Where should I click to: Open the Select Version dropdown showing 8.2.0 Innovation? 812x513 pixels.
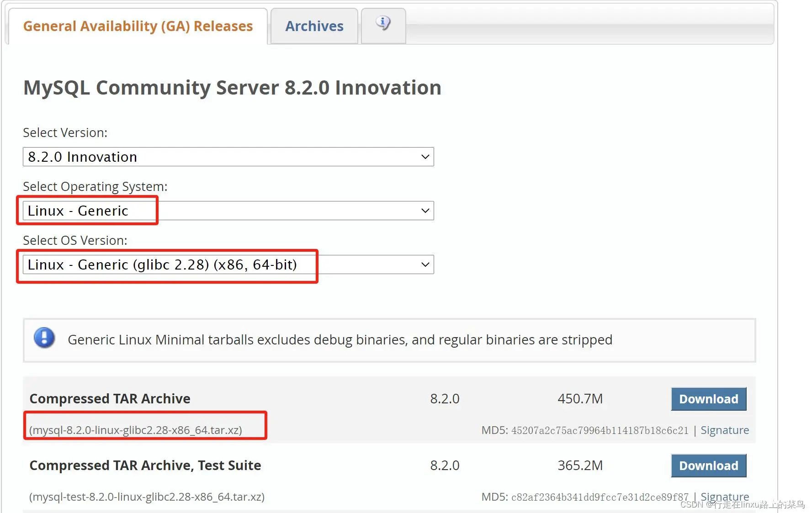pyautogui.click(x=228, y=157)
